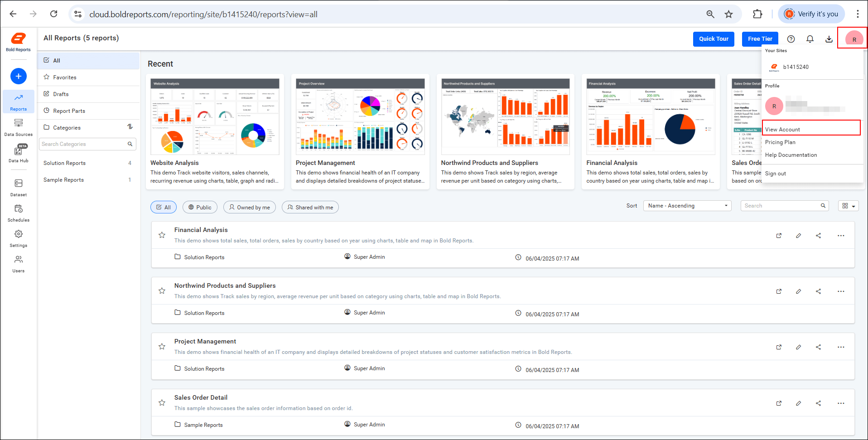Reload the page in browser
The height and width of the screenshot is (440, 868).
[53, 14]
